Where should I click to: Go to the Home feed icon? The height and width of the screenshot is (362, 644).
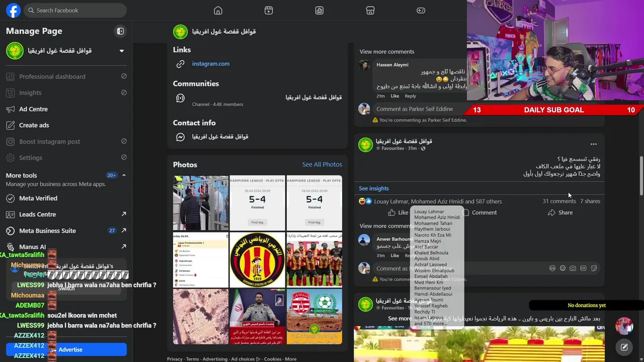[x=218, y=11]
